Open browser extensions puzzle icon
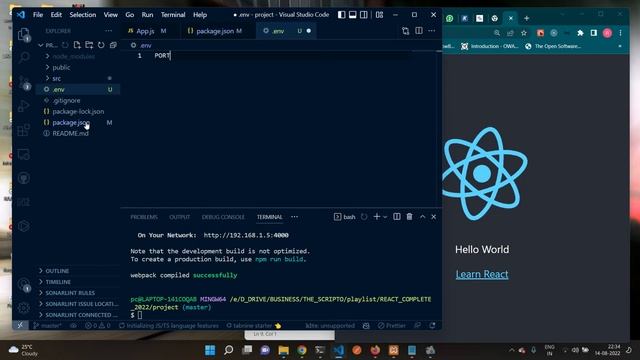This screenshot has height=360, width=640. point(580,33)
